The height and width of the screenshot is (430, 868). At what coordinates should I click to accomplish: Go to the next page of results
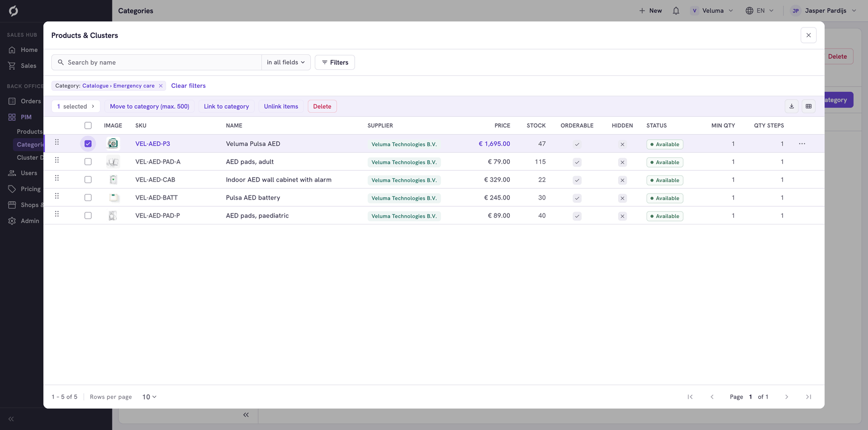click(787, 397)
